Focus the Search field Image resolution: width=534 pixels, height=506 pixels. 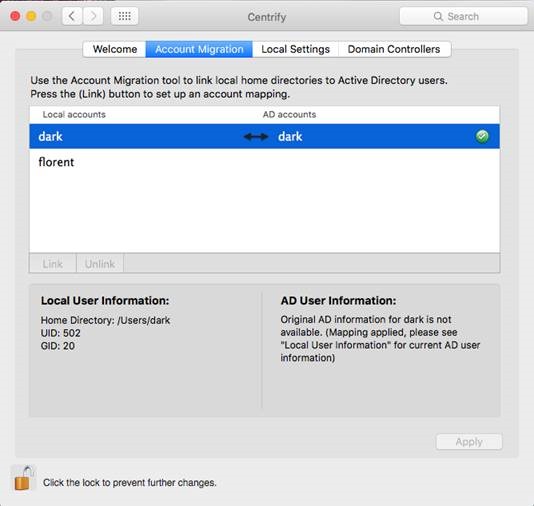[464, 16]
